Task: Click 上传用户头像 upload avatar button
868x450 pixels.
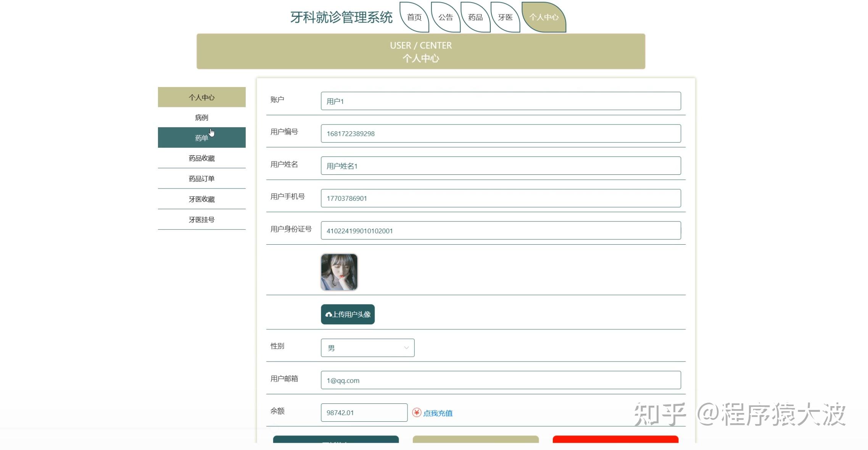Action: pos(348,314)
